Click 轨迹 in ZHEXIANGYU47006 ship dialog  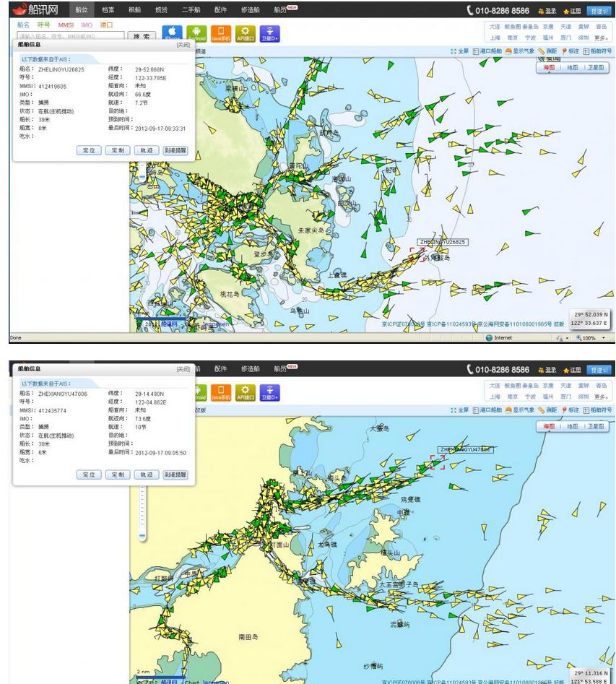[147, 475]
